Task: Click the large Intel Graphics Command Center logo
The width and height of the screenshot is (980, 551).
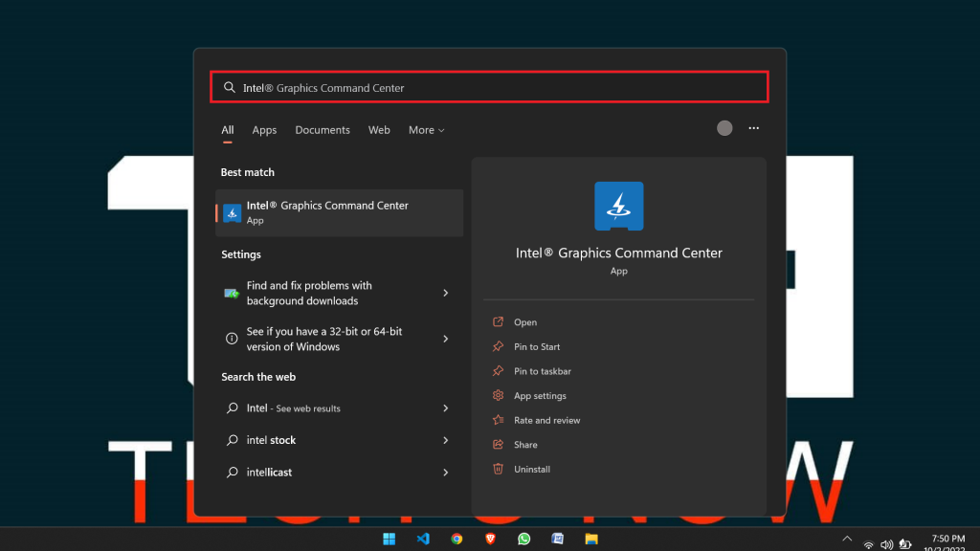Action: coord(619,207)
